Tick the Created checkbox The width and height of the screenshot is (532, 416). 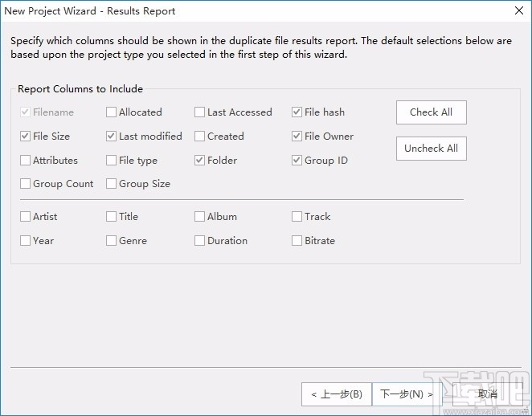tap(199, 137)
